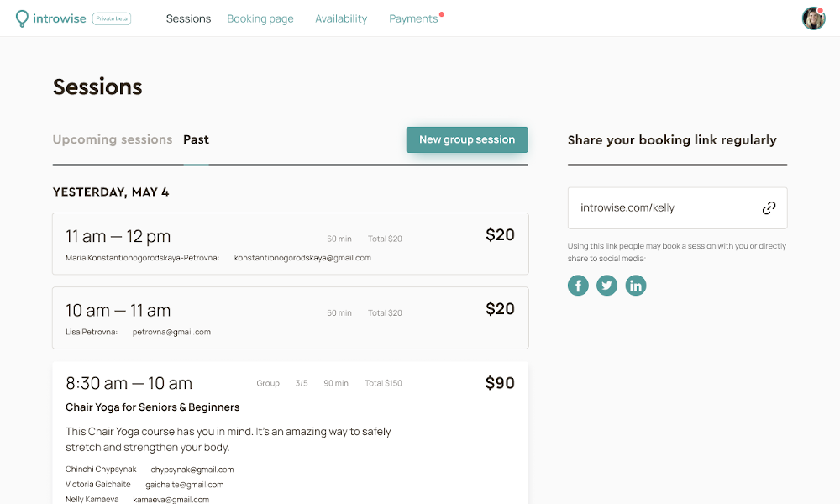840x504 pixels.
Task: Create a New group session
Action: 467,139
